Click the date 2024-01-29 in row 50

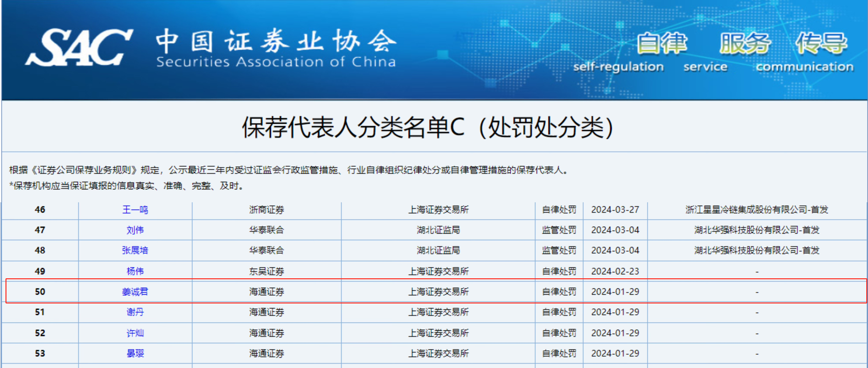(x=615, y=292)
